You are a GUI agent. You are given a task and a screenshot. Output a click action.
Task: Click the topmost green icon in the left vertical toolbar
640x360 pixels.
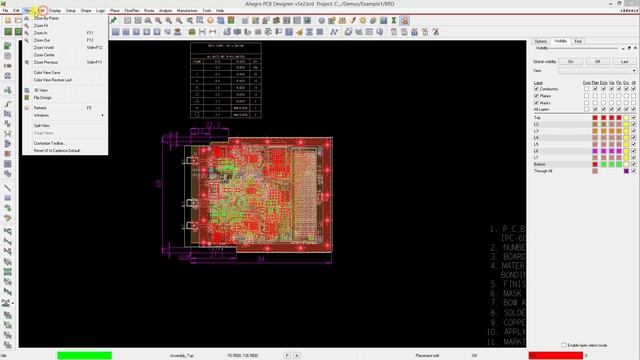click(x=7, y=46)
